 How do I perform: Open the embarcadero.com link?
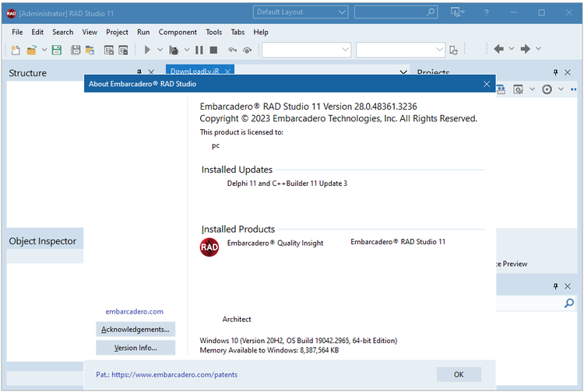(x=135, y=311)
